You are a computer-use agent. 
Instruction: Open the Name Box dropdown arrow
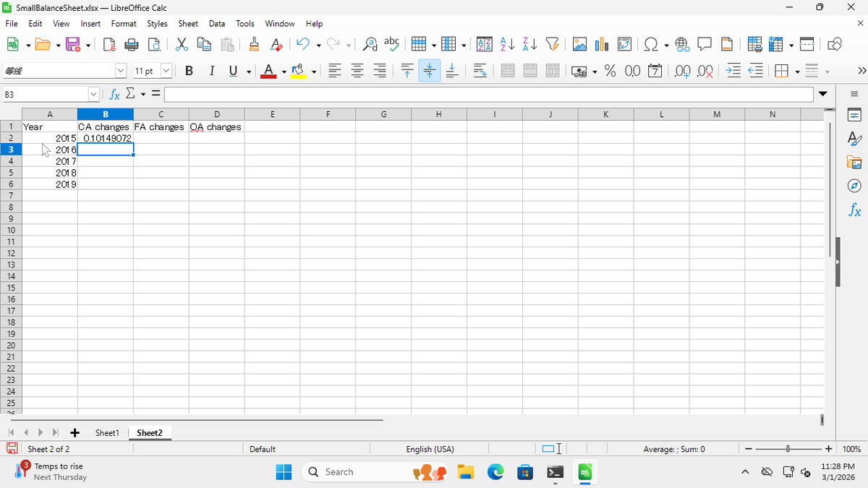click(x=93, y=95)
